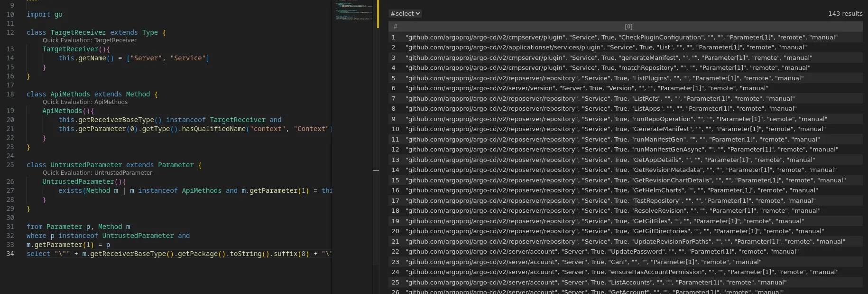Screen dimensions: 868x294
Task: Click the 143 results count label
Action: (x=845, y=14)
